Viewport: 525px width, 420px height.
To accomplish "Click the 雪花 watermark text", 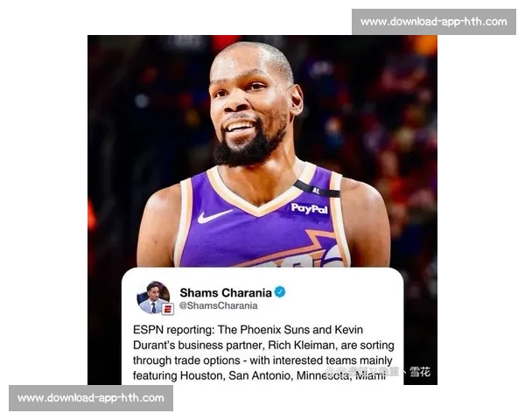I will [420, 372].
